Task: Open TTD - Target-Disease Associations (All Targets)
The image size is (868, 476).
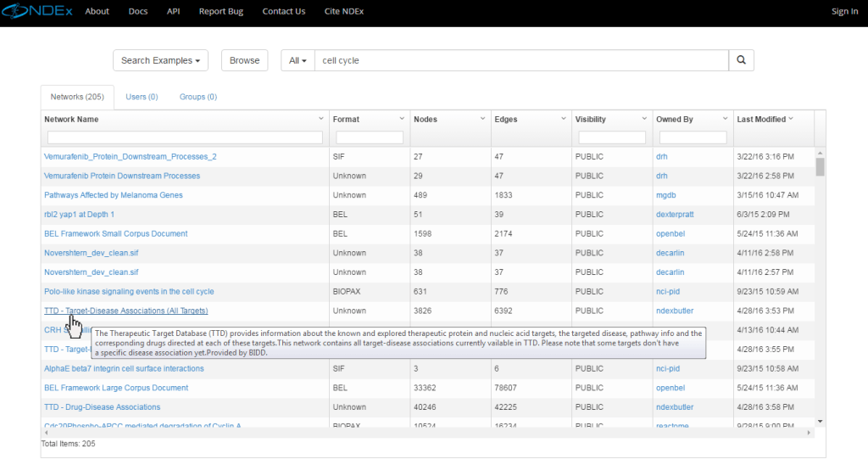Action: click(125, 311)
